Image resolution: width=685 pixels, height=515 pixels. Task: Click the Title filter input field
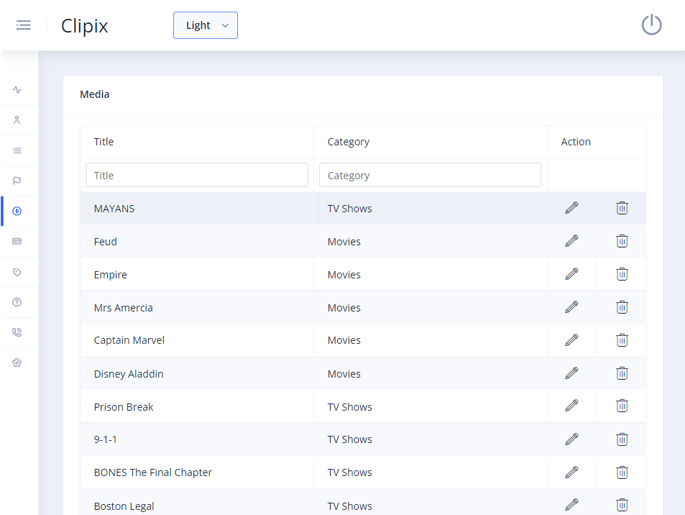coord(197,175)
